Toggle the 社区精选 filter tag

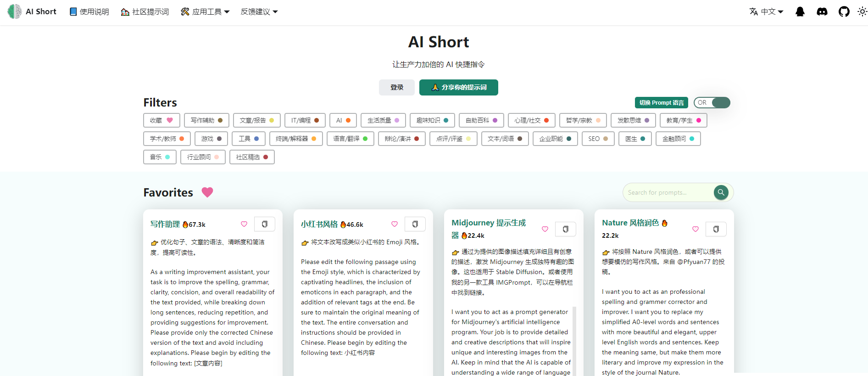[x=252, y=157]
